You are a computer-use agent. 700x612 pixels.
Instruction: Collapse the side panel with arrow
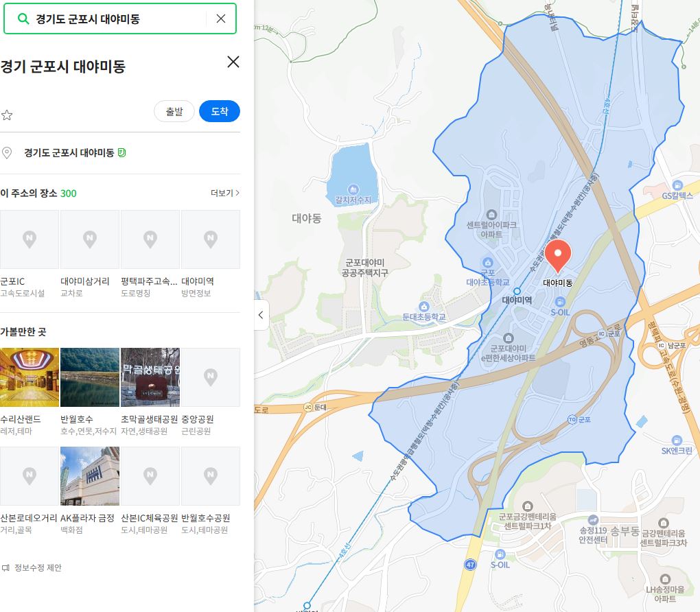[x=261, y=315]
